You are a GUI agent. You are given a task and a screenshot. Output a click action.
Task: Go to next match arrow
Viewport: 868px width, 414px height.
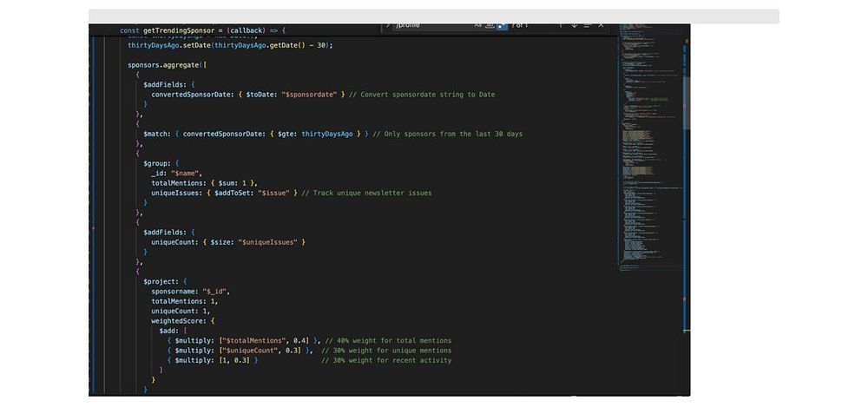pos(574,25)
